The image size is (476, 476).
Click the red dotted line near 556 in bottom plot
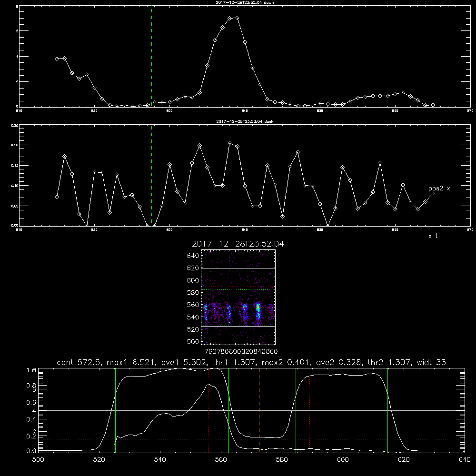click(209, 410)
